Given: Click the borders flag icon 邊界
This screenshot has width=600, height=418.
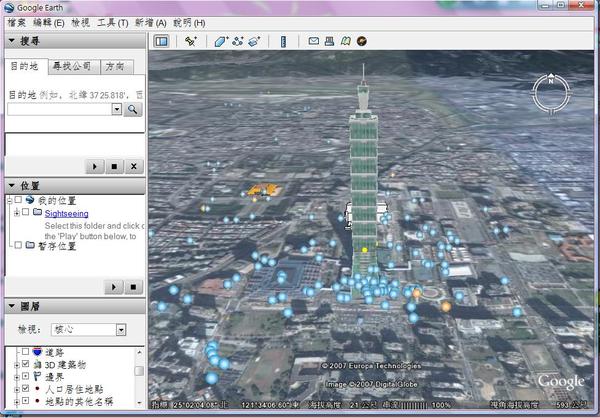Looking at the screenshot, I should (x=37, y=377).
